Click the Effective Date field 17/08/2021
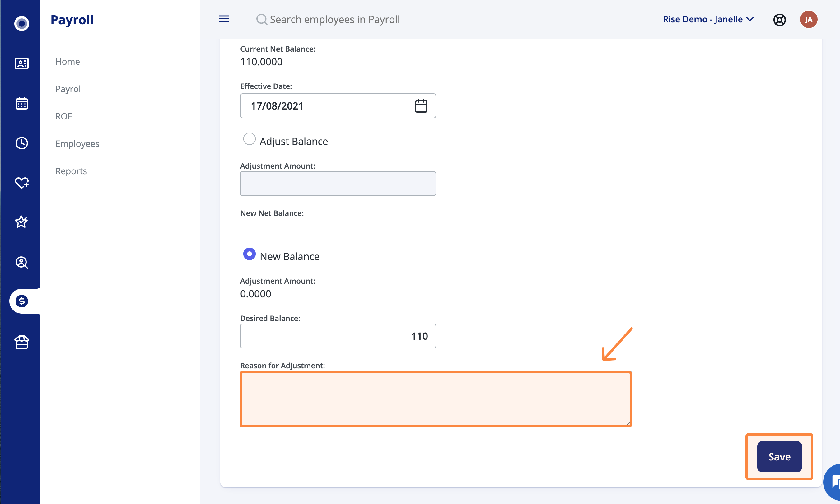840x504 pixels. point(338,106)
